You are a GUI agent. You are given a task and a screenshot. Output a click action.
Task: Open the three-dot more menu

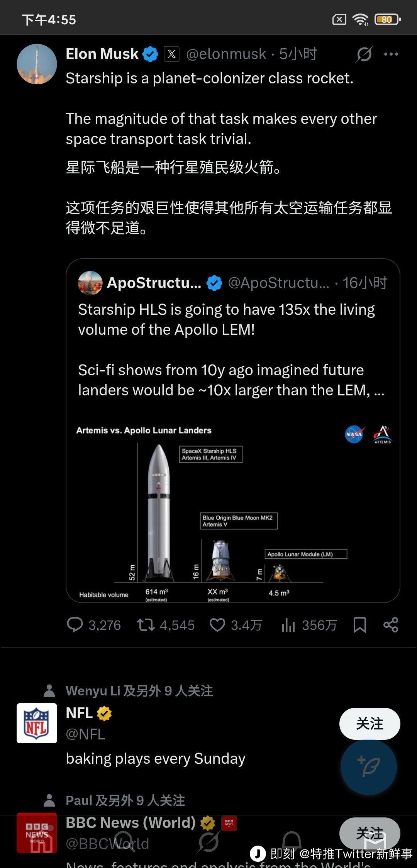click(x=391, y=54)
